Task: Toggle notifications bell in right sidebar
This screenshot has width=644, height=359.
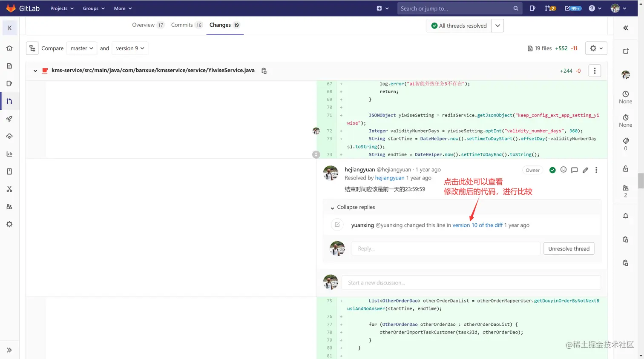Action: (626, 216)
